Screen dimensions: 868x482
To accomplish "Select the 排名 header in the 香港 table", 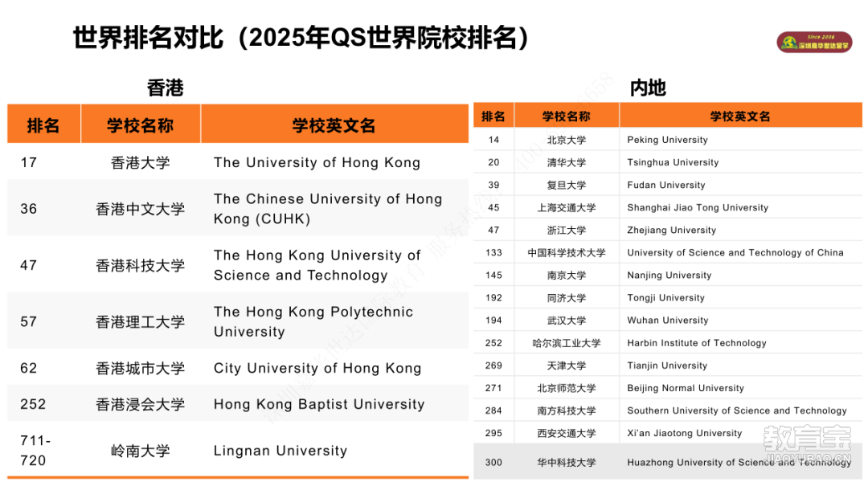I will click(43, 125).
